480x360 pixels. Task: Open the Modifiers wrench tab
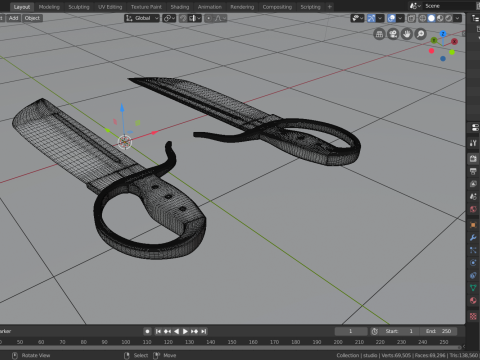pos(473,238)
